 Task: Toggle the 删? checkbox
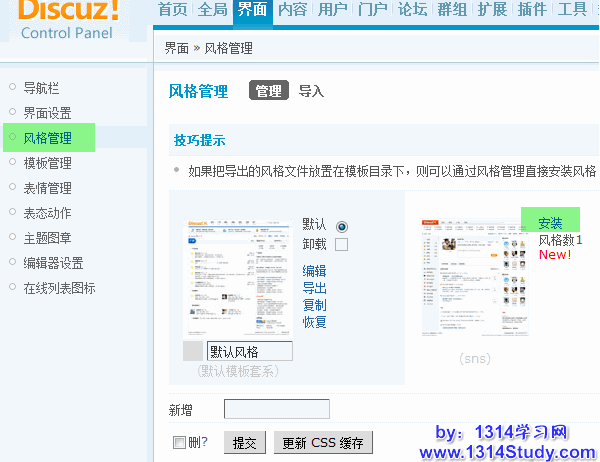pyautogui.click(x=179, y=442)
